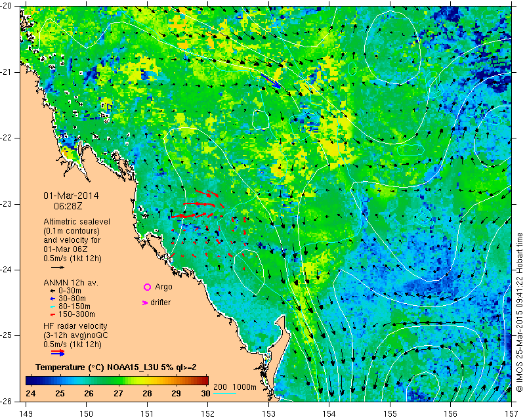525x420 pixels.
Task: Click the '200 1000m' bathymetry label
Action: tap(235, 387)
